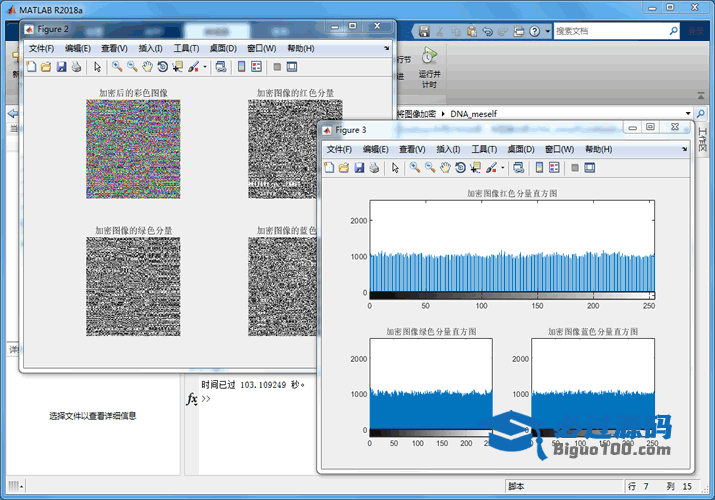Open the 工具(T) menu in Figure 2

coord(187,48)
